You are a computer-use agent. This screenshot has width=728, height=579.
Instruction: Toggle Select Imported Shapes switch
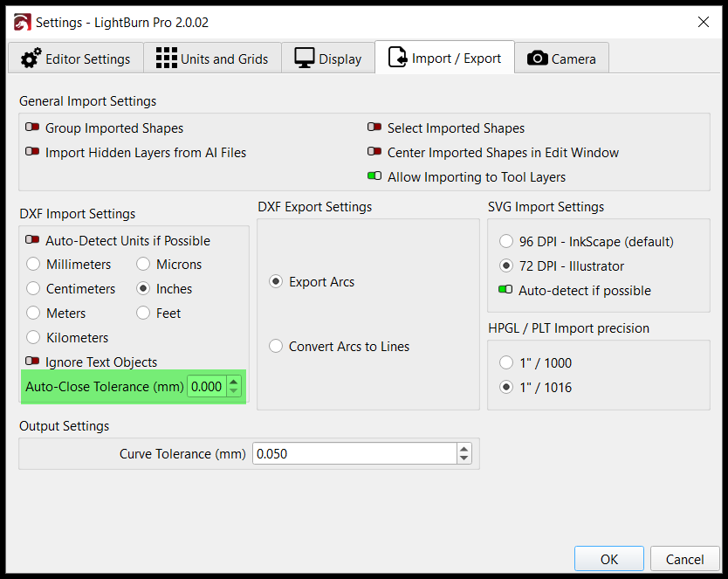click(x=375, y=128)
